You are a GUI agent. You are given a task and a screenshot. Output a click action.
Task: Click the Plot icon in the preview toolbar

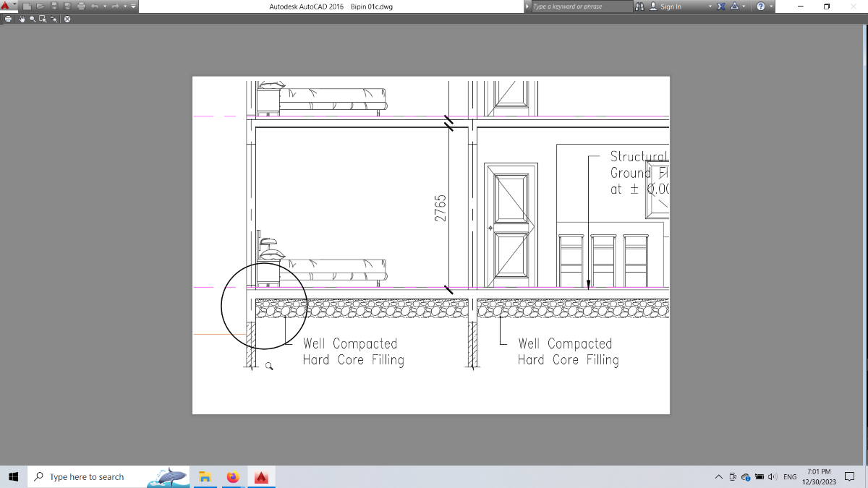click(8, 19)
